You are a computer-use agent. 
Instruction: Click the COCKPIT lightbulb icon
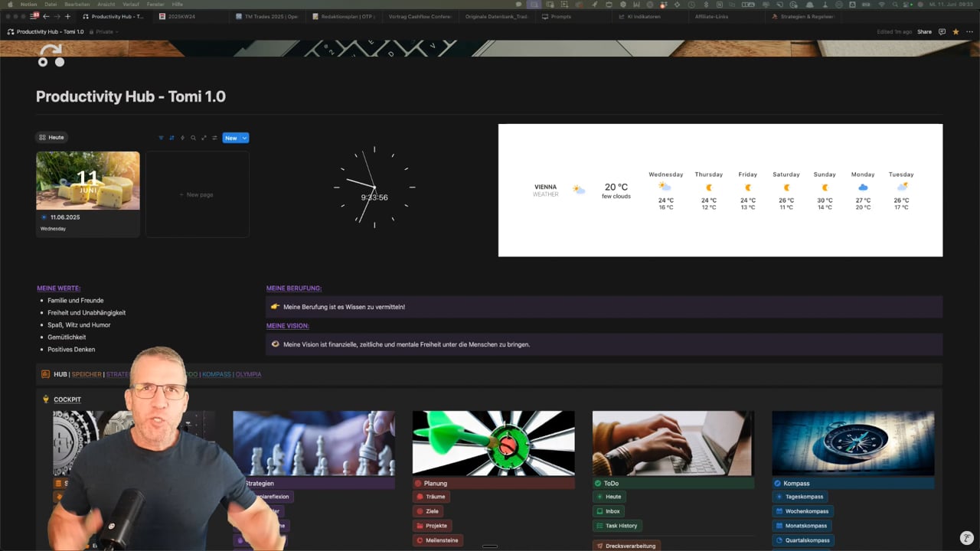point(46,399)
